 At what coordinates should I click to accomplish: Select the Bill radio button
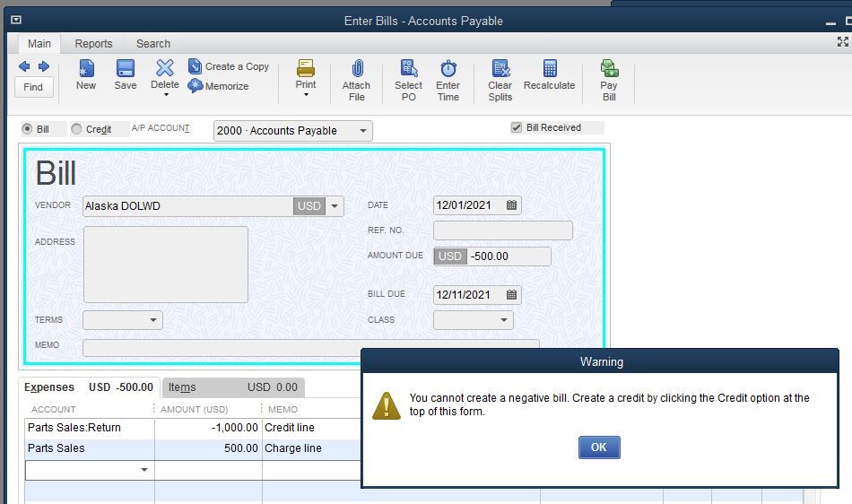point(27,129)
